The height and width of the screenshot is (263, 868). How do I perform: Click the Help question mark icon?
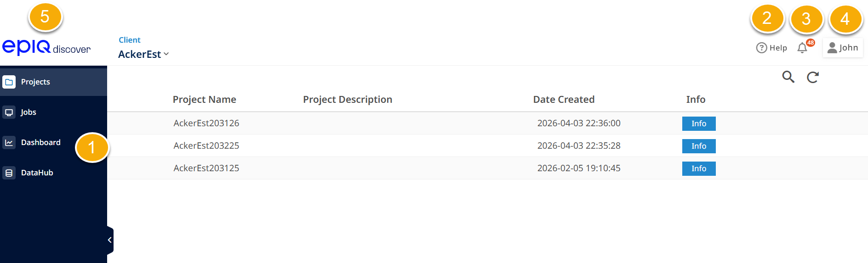coord(761,48)
